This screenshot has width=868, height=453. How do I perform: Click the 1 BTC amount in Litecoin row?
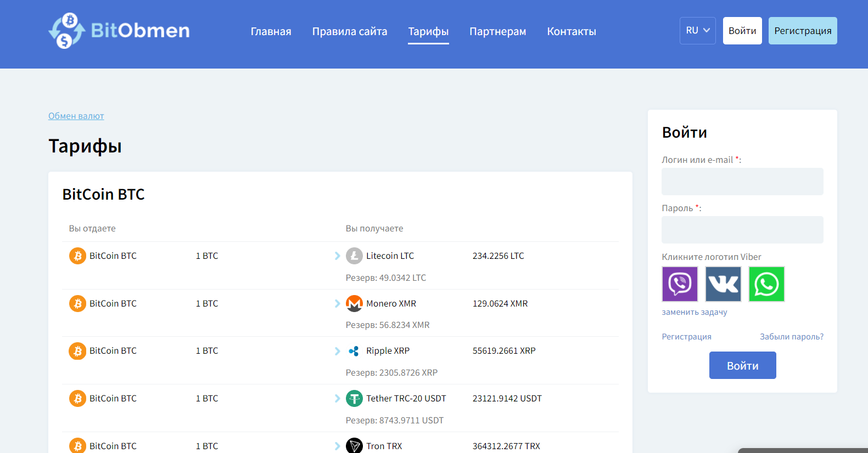point(207,256)
